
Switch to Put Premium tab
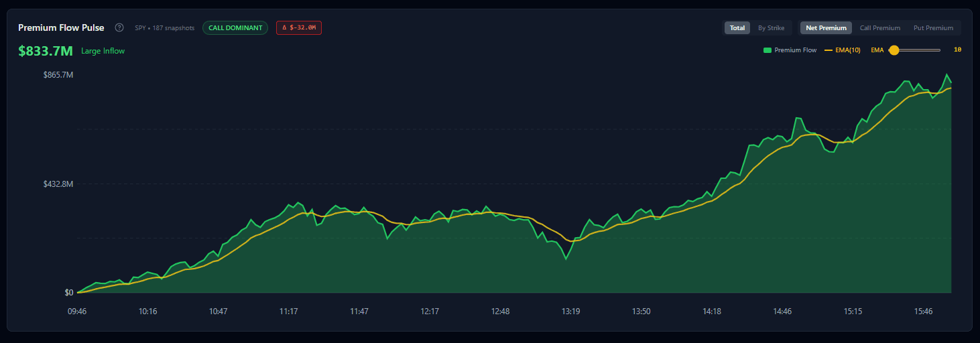[933, 28]
